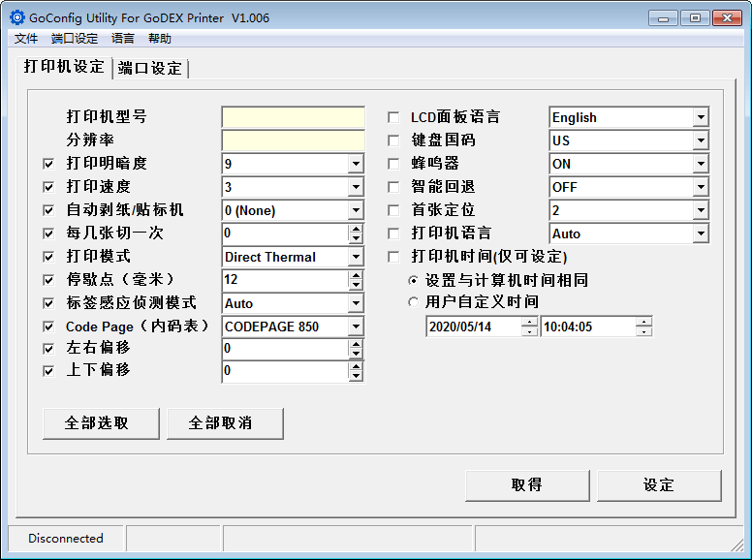Open the 端口设定 menu

75,39
